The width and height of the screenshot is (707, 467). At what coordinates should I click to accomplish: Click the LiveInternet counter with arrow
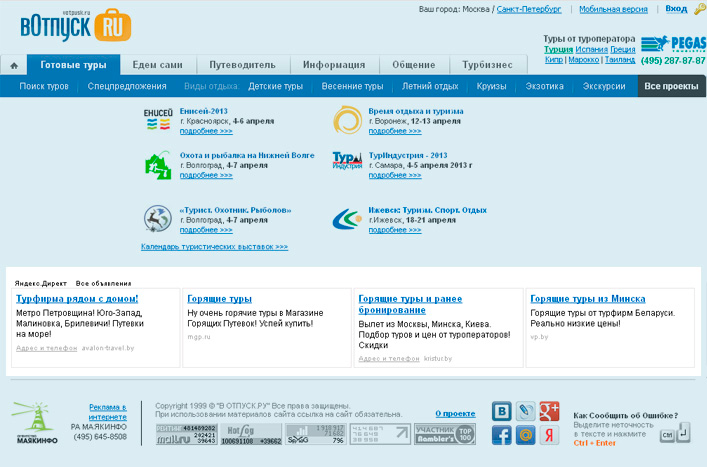coord(380,434)
